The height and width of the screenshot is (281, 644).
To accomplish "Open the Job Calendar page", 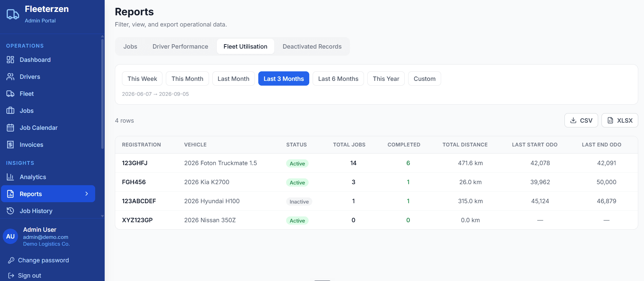I will (x=48, y=128).
